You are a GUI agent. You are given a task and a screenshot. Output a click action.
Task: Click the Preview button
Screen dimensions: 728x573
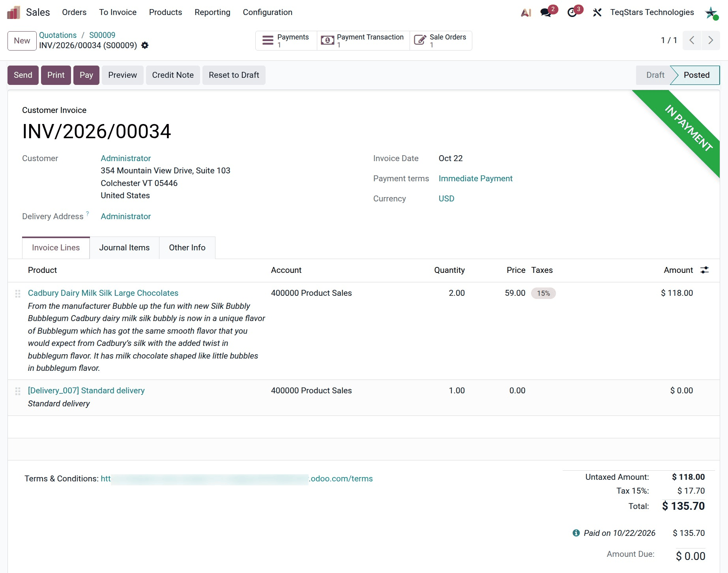click(x=123, y=75)
